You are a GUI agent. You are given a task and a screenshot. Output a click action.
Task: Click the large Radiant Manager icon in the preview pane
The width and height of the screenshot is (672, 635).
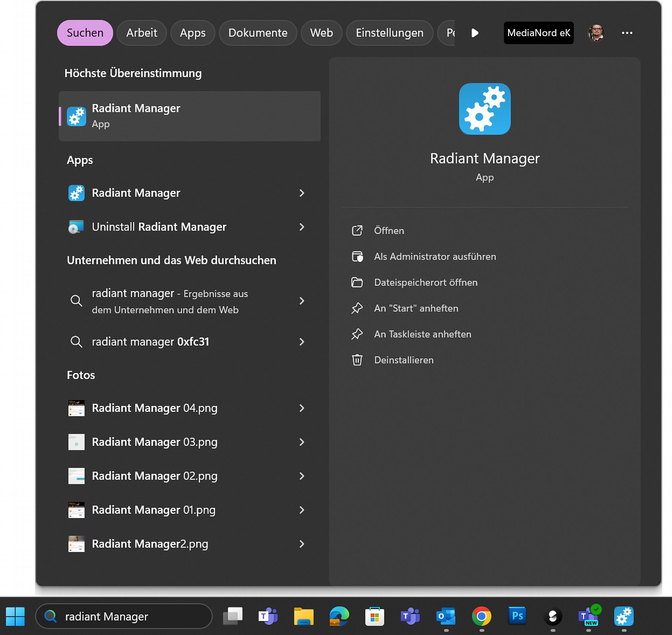[x=485, y=109]
